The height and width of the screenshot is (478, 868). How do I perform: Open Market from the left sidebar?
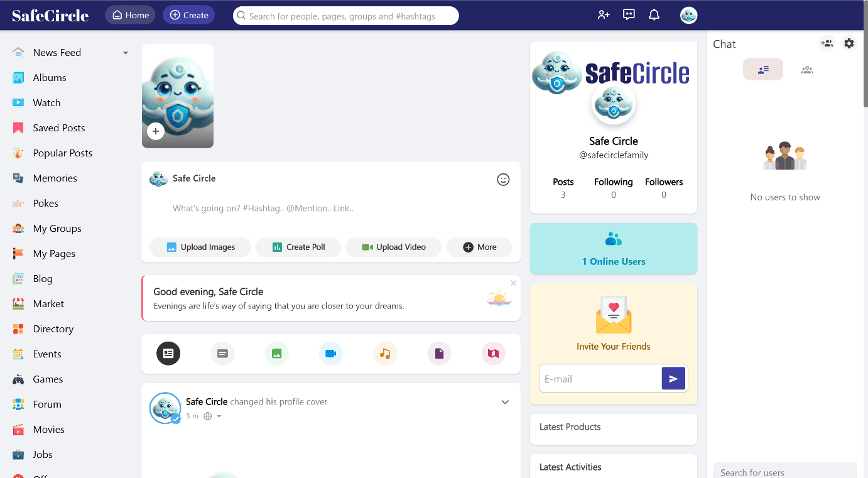point(48,304)
